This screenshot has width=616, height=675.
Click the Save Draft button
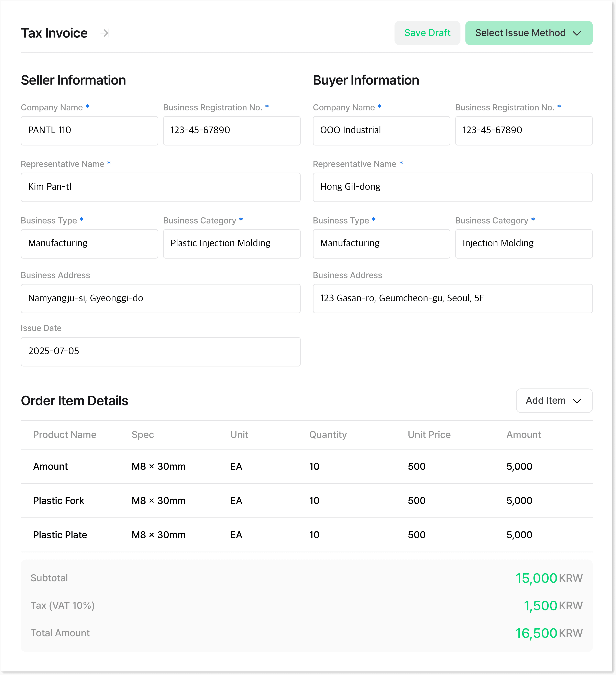click(427, 33)
